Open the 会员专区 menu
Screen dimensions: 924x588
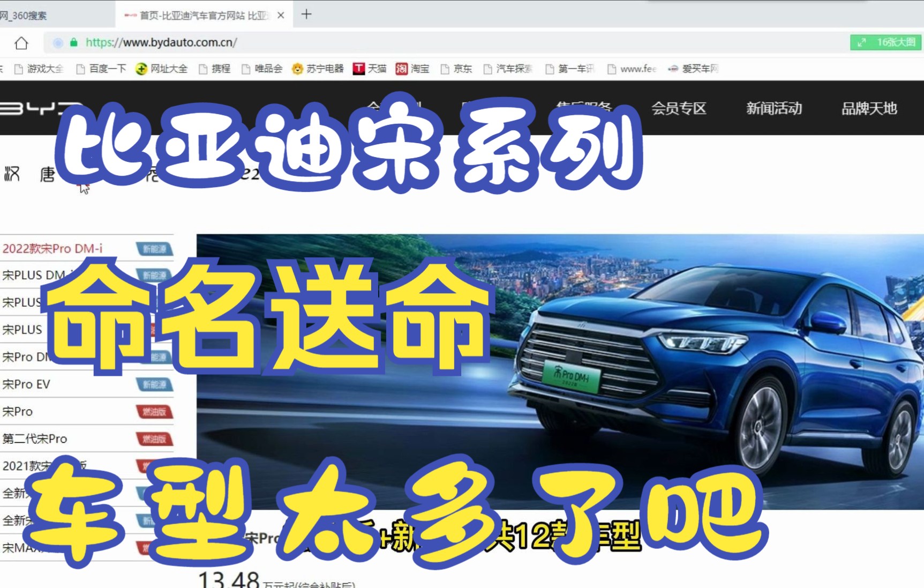(679, 108)
